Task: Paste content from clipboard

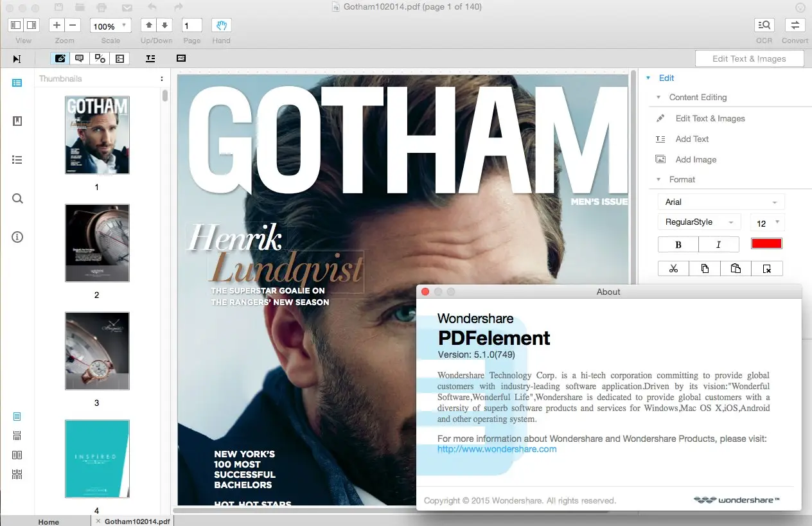Action: 736,268
